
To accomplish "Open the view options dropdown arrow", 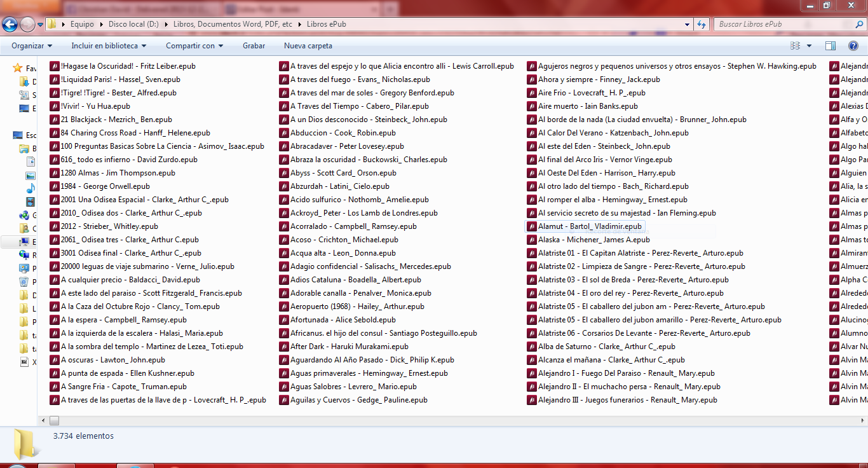I will pos(809,46).
